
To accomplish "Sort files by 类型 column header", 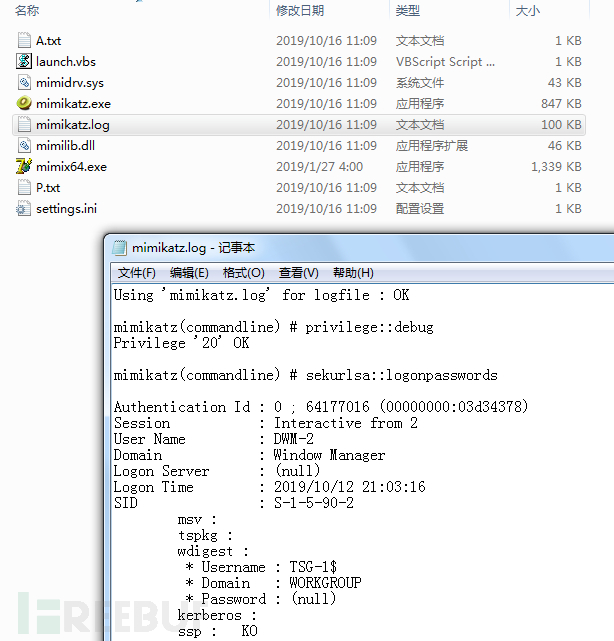I will (x=408, y=11).
